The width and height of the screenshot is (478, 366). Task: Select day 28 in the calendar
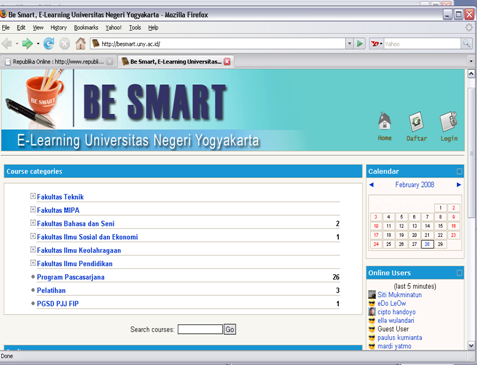(x=427, y=244)
